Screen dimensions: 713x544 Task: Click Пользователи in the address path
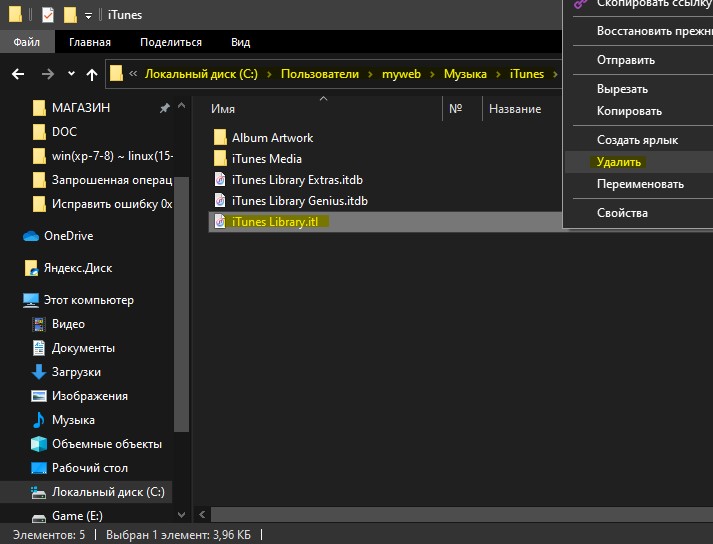[x=320, y=74]
